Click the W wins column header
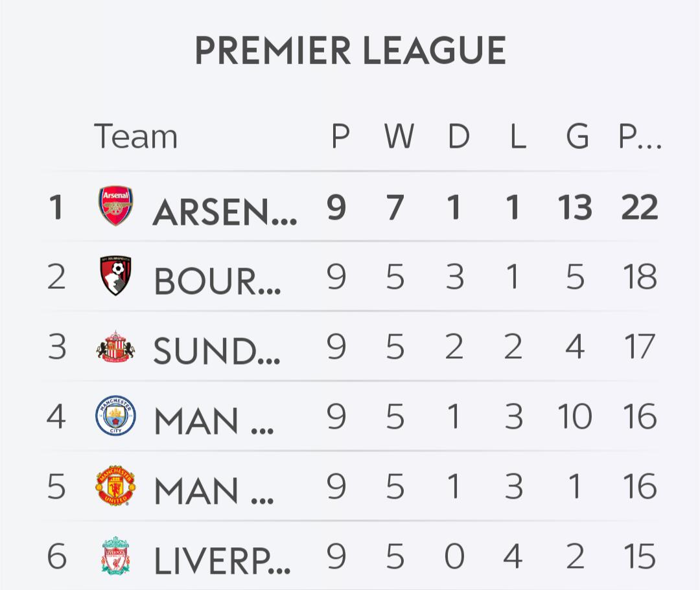The width and height of the screenshot is (700, 590). point(399,137)
